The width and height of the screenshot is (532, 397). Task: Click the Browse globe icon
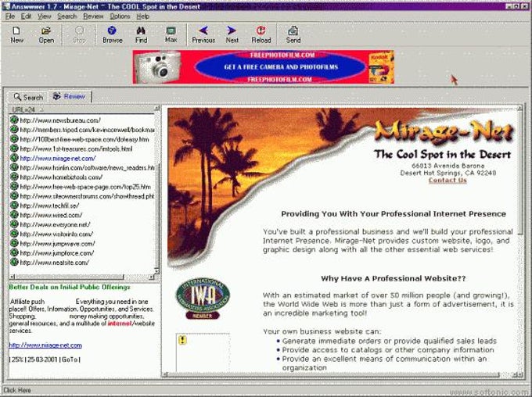[112, 30]
